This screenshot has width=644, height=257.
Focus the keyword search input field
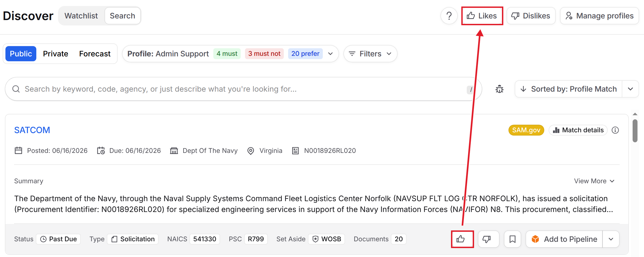click(244, 89)
